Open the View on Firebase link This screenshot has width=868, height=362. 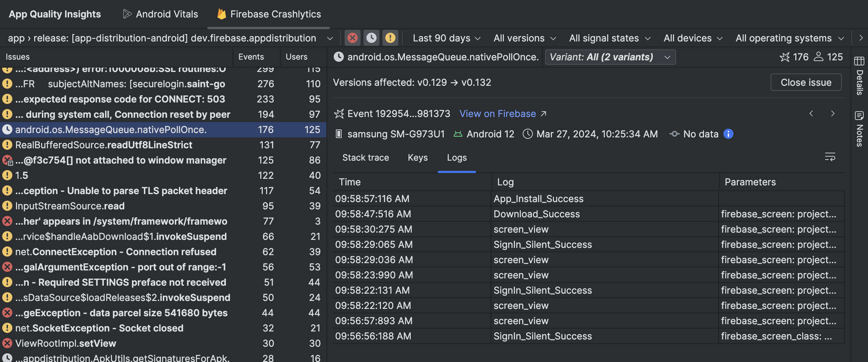498,113
